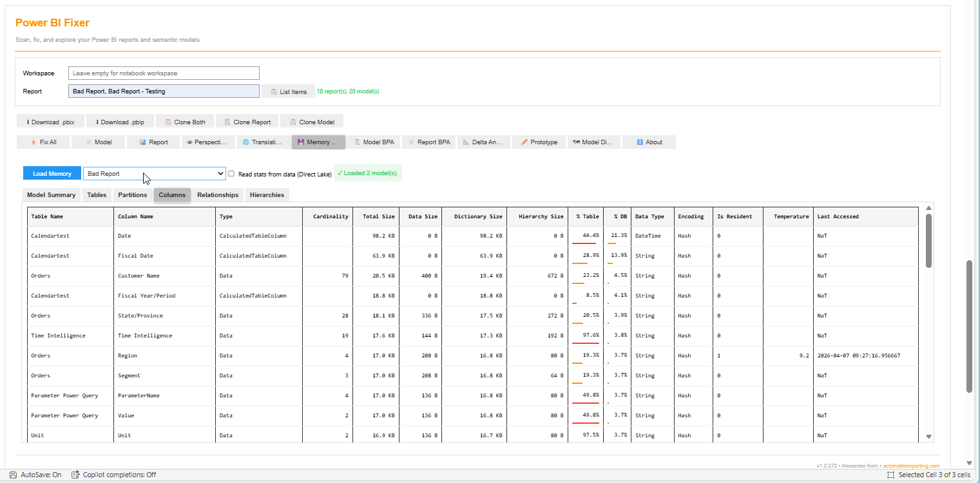The height and width of the screenshot is (483, 980).
Task: Click the Load Memory button
Action: click(52, 173)
